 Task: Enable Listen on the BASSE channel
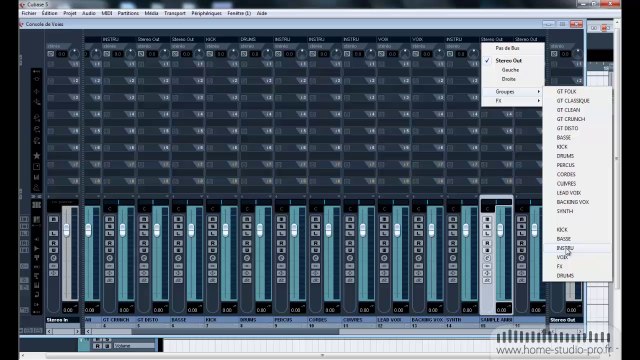pos(178,233)
